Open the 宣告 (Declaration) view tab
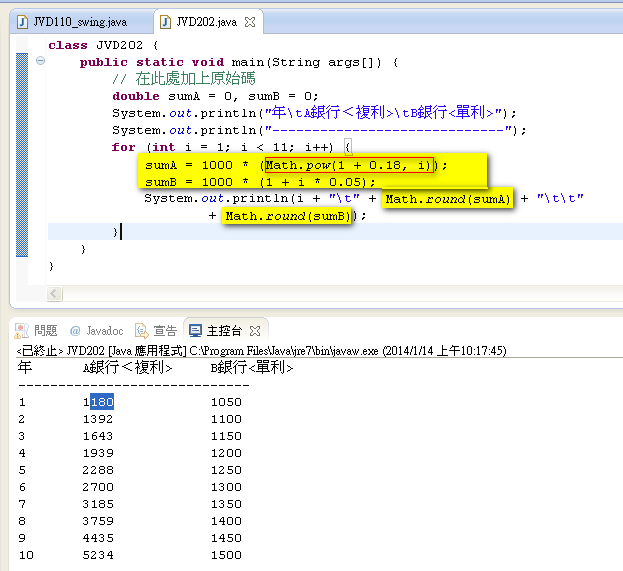Viewport: 623px width, 571px height. coord(156,331)
